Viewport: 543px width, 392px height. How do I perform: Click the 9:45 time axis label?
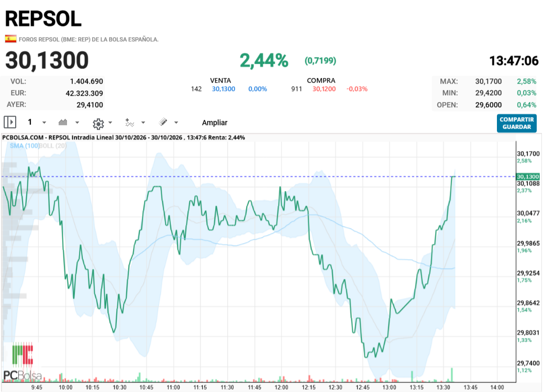click(x=37, y=387)
